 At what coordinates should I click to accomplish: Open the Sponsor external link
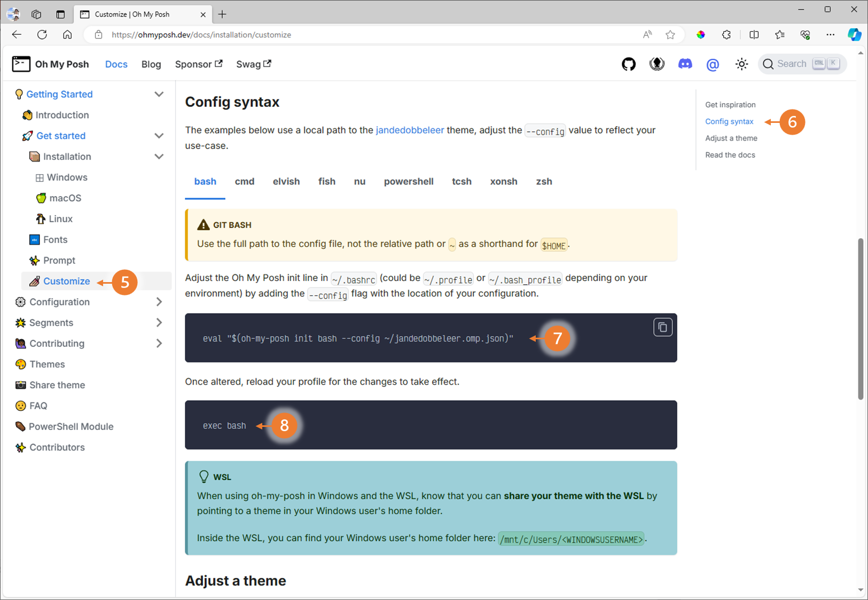click(x=199, y=64)
